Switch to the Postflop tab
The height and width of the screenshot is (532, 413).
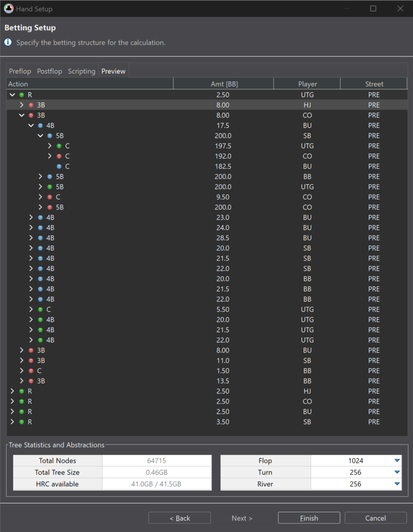pyautogui.click(x=49, y=71)
